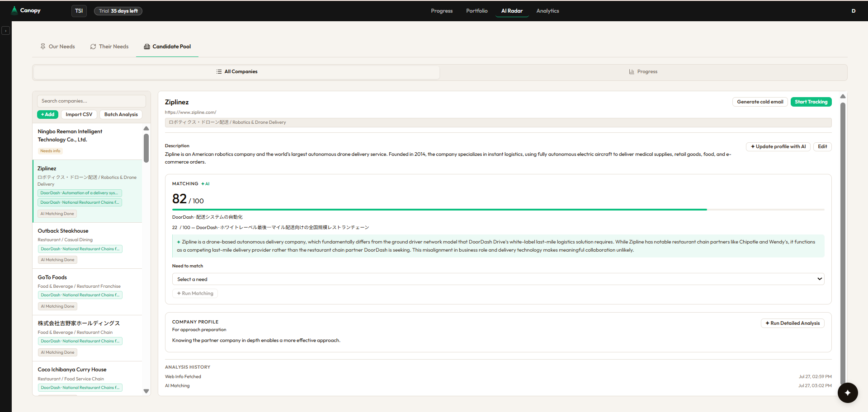The height and width of the screenshot is (412, 868).
Task: Open the Select a need dropdown
Action: (x=498, y=279)
